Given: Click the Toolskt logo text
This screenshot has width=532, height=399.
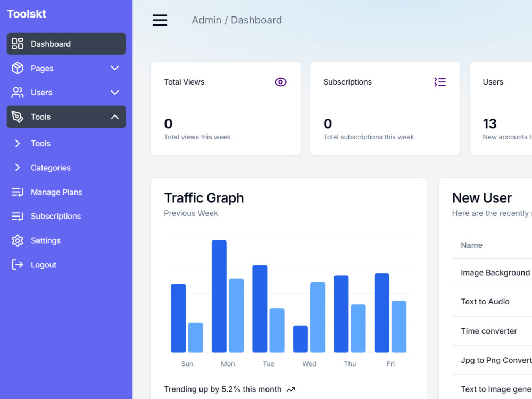Looking at the screenshot, I should [x=27, y=14].
